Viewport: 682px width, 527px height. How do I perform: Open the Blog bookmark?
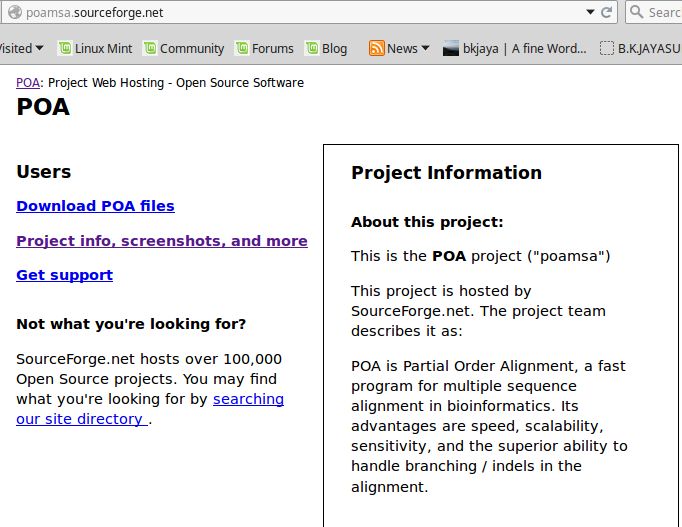[326, 48]
